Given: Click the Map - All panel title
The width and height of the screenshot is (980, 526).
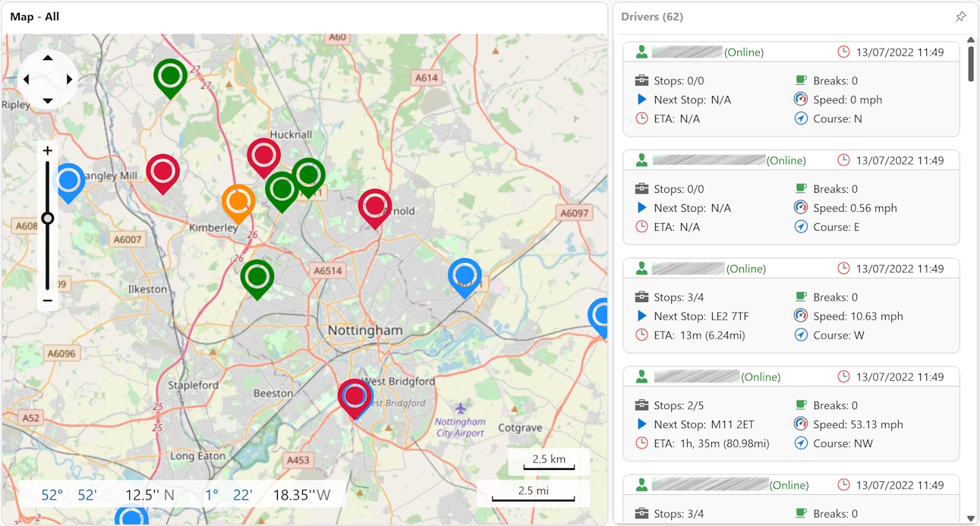Looking at the screenshot, I should coord(35,17).
